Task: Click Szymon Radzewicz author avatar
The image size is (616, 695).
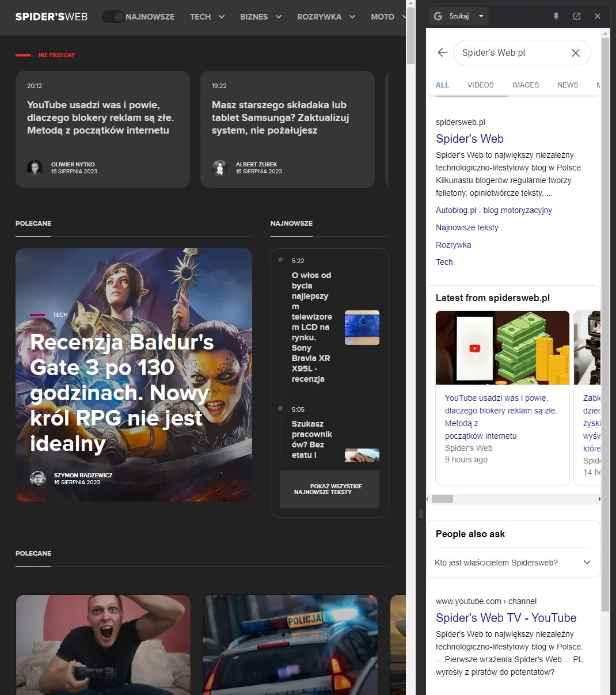Action: pos(38,478)
